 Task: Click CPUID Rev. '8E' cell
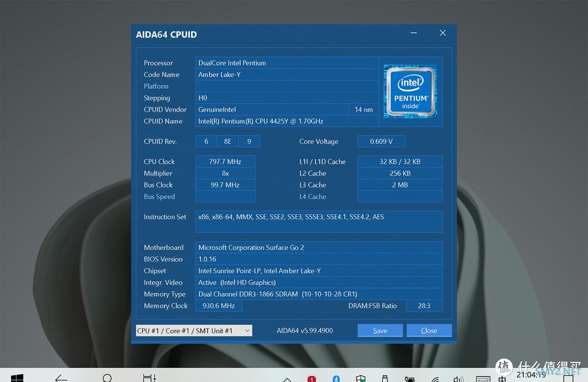[228, 142]
